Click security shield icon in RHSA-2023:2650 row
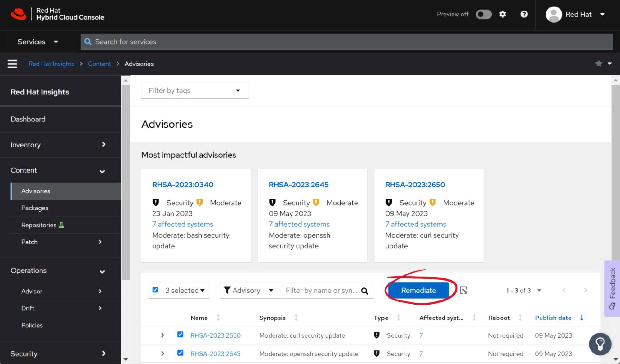This screenshot has width=620, height=364. click(377, 335)
